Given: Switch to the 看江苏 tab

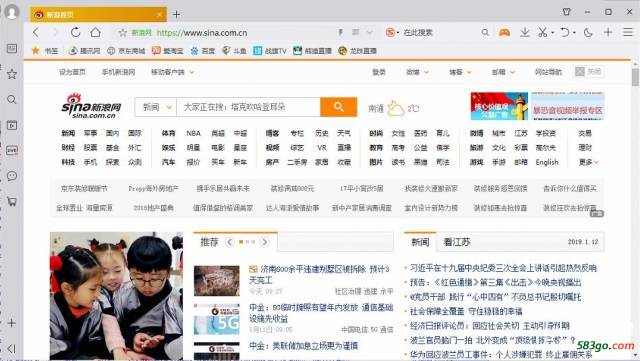Looking at the screenshot, I should (457, 242).
